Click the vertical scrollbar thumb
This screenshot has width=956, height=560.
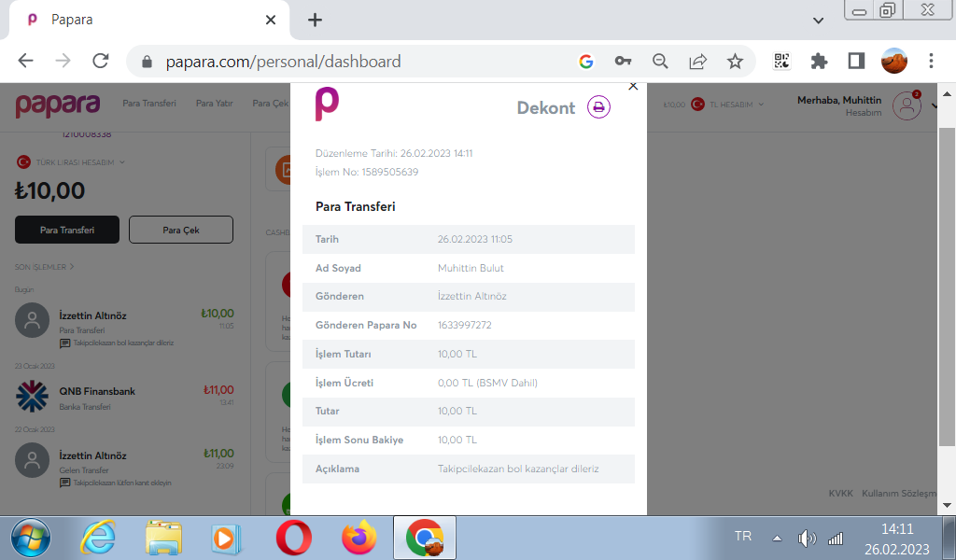[947, 287]
